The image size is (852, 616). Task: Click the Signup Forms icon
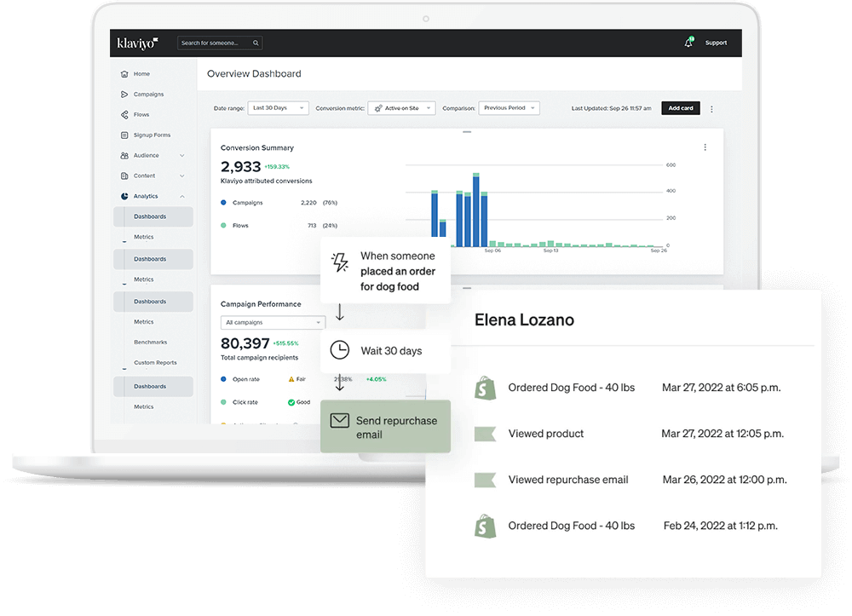click(124, 135)
